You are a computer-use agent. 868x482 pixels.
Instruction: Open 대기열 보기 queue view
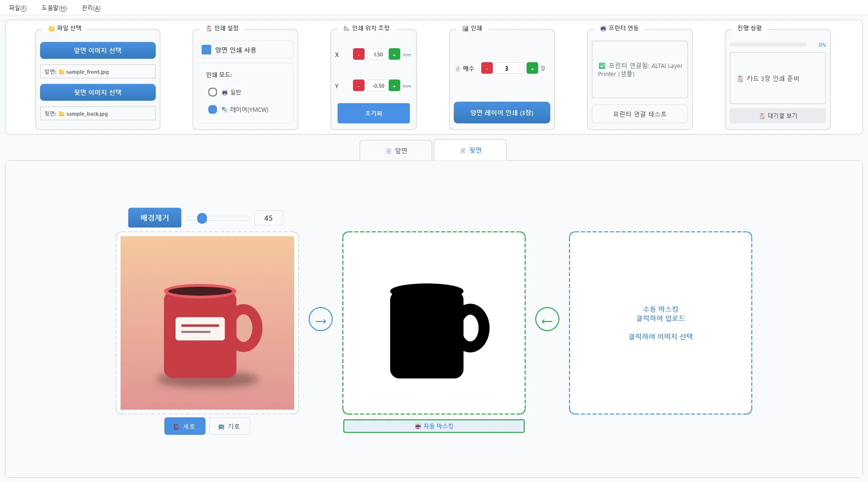[x=778, y=116]
